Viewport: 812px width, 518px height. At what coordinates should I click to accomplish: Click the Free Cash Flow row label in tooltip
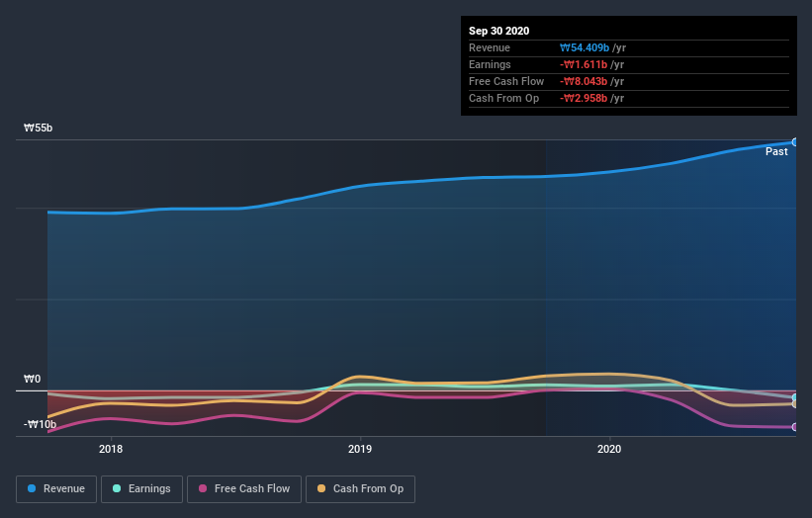(506, 81)
